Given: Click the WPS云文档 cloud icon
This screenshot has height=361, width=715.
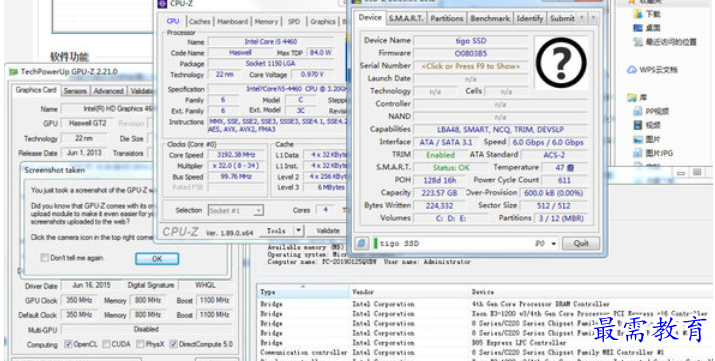Looking at the screenshot, I should coord(632,70).
